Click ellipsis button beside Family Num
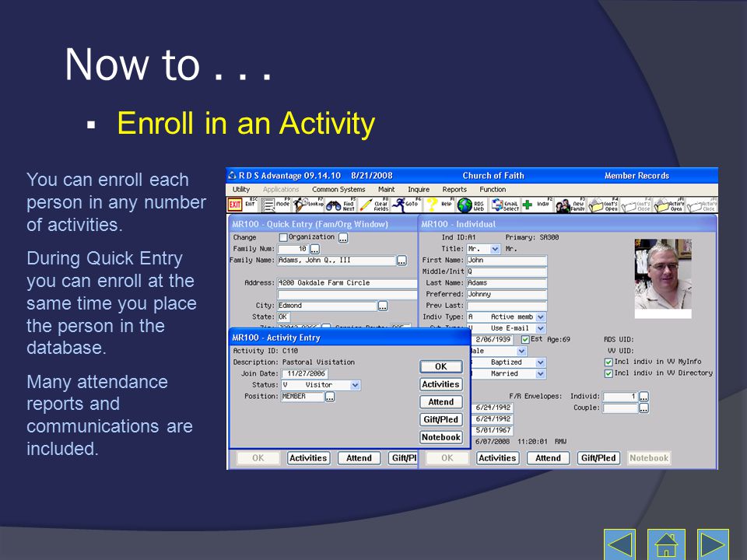Image resolution: width=747 pixels, height=560 pixels. click(x=315, y=249)
